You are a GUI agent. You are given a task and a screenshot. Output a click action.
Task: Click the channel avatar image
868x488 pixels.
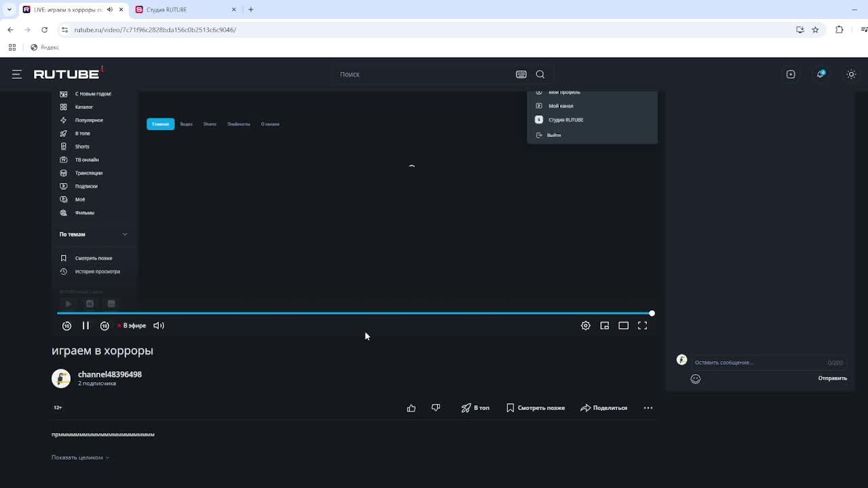pyautogui.click(x=61, y=378)
